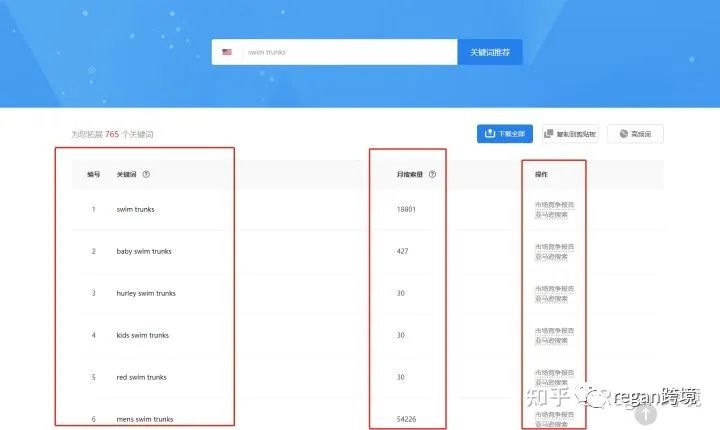Click help icon beside 月搜索量 header
Screen dimensions: 720x430
click(x=432, y=174)
